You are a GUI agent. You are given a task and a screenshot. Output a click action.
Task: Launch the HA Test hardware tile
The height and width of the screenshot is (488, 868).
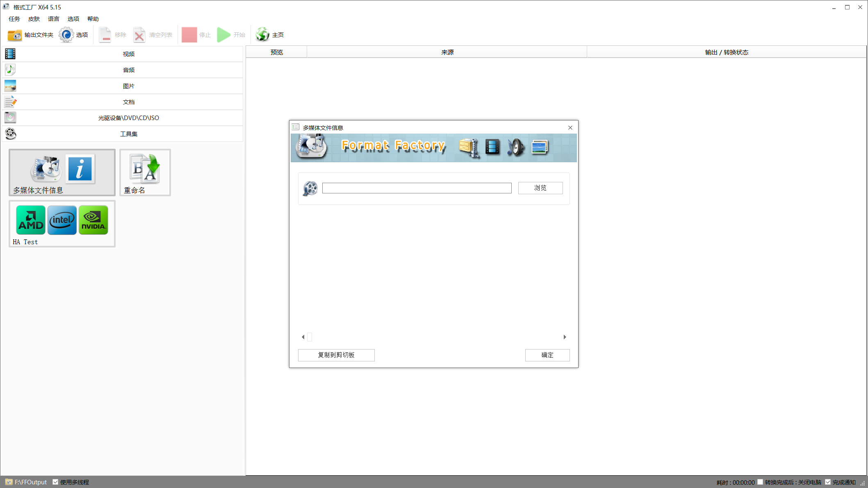click(62, 224)
